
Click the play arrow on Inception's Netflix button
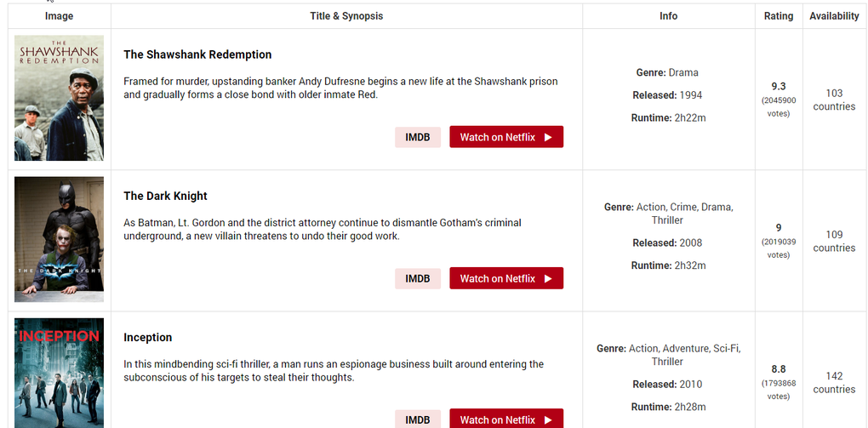[549, 419]
